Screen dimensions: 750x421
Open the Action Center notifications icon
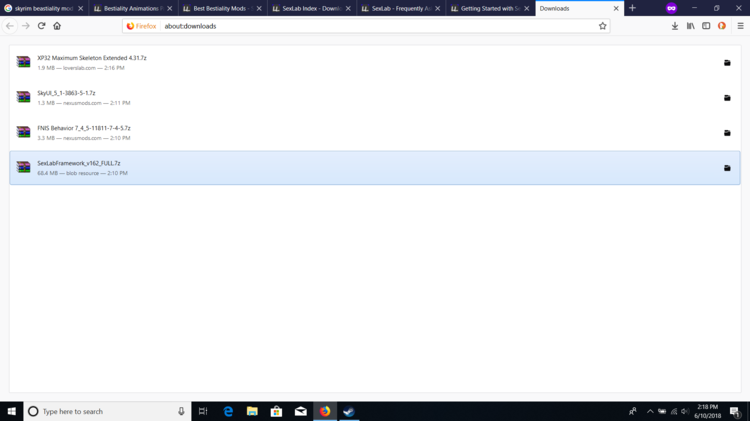[735, 411]
